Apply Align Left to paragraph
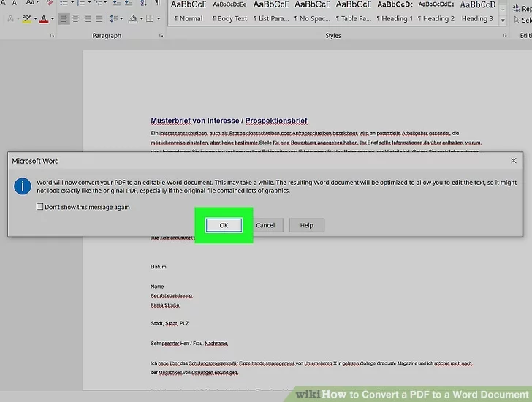 [64, 18]
